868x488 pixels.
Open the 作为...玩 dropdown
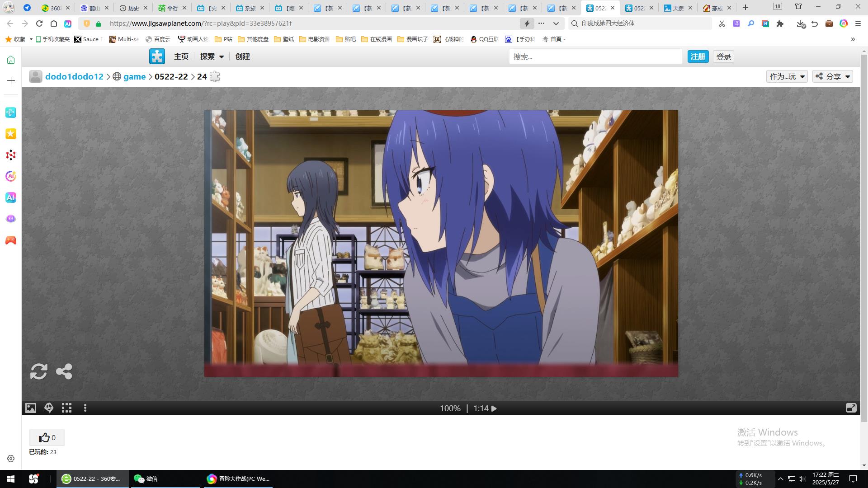pyautogui.click(x=787, y=76)
